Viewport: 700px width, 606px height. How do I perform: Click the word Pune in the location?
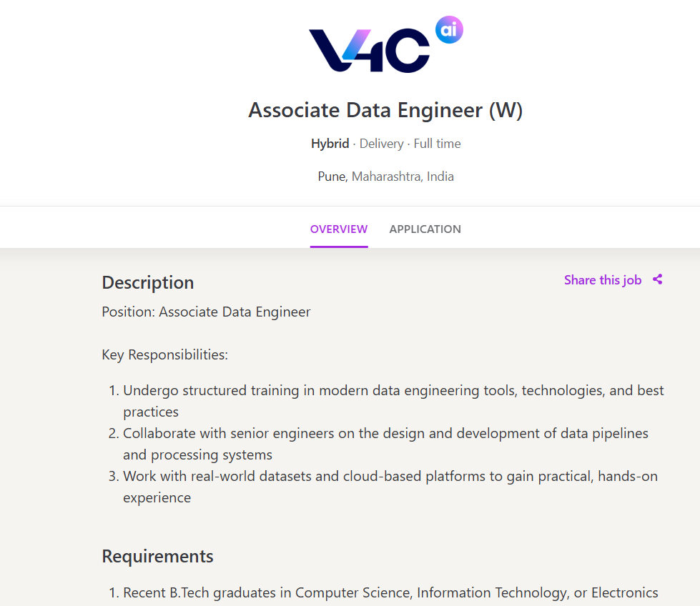[332, 177]
